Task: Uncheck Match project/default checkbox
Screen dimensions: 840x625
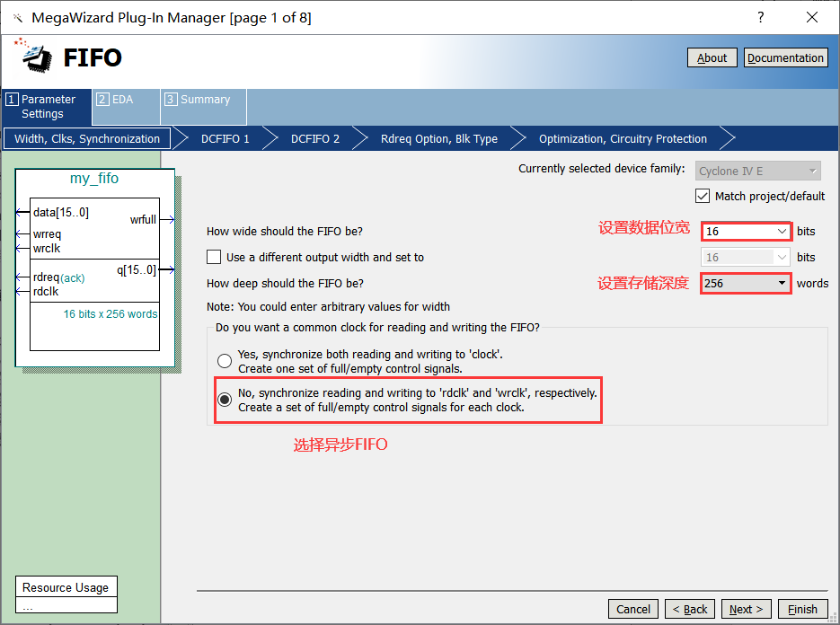Action: point(703,196)
